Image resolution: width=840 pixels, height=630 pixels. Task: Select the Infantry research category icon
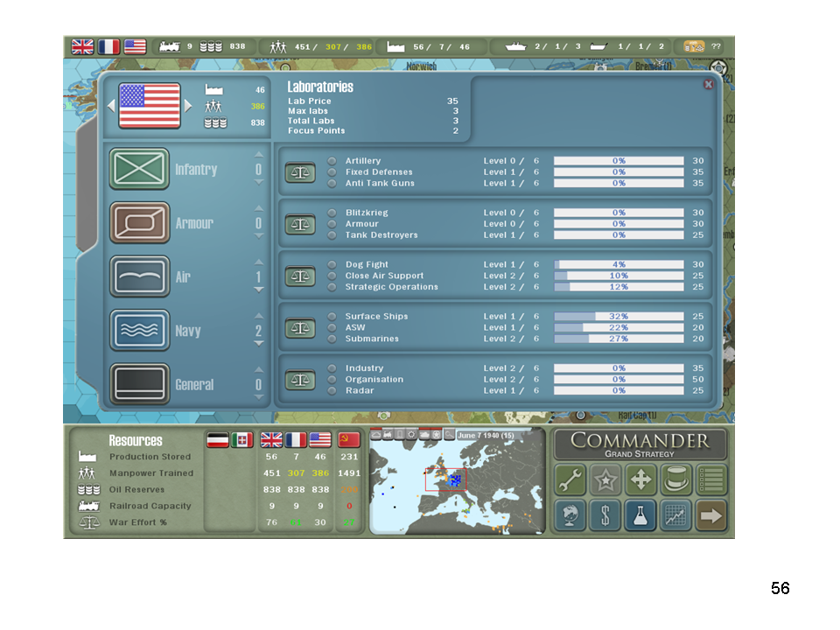pyautogui.click(x=139, y=169)
